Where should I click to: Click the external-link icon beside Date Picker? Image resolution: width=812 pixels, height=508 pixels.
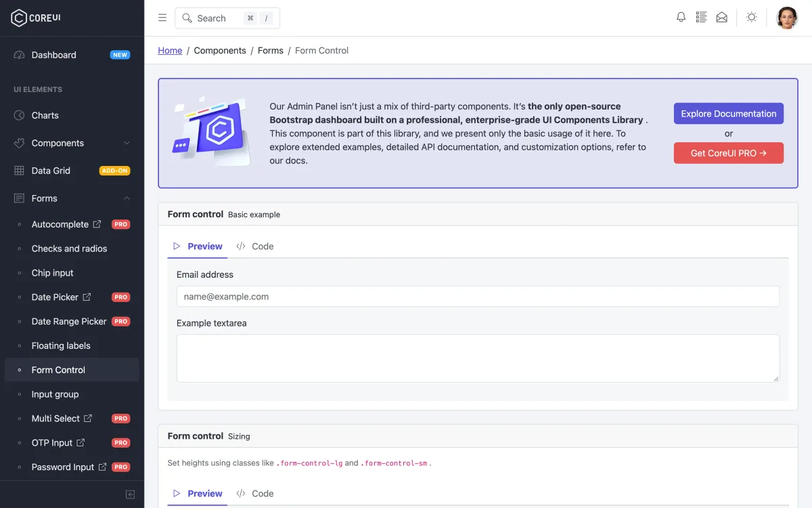[x=87, y=297]
